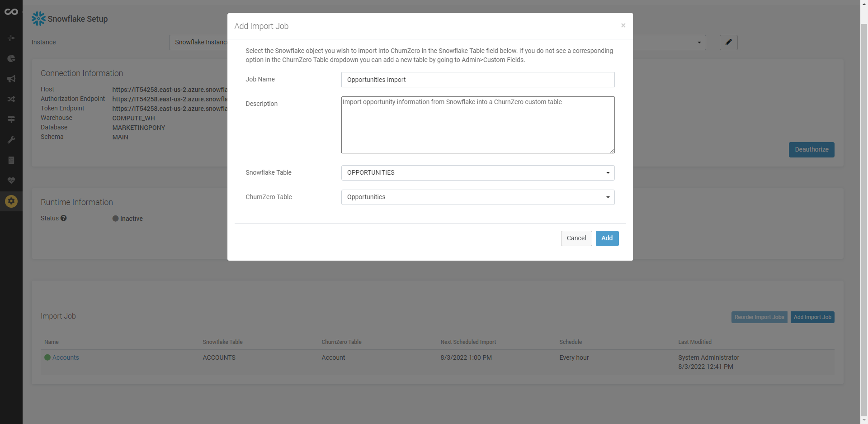
Task: Click the System Administrator text
Action: click(708, 357)
